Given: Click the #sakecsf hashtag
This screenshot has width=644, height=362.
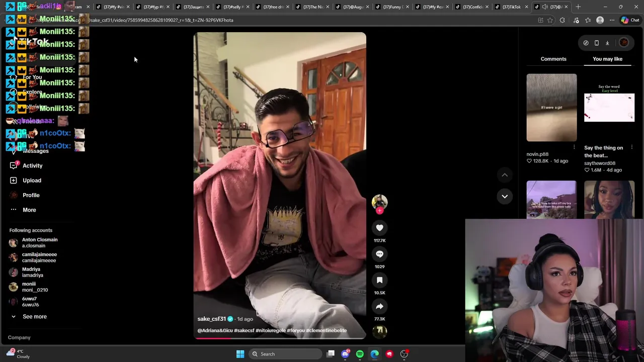Looking at the screenshot, I should (x=244, y=330).
